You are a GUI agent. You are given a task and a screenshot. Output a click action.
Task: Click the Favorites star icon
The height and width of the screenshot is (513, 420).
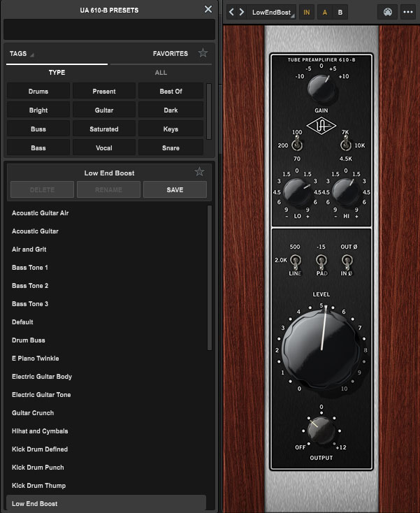[x=203, y=52]
